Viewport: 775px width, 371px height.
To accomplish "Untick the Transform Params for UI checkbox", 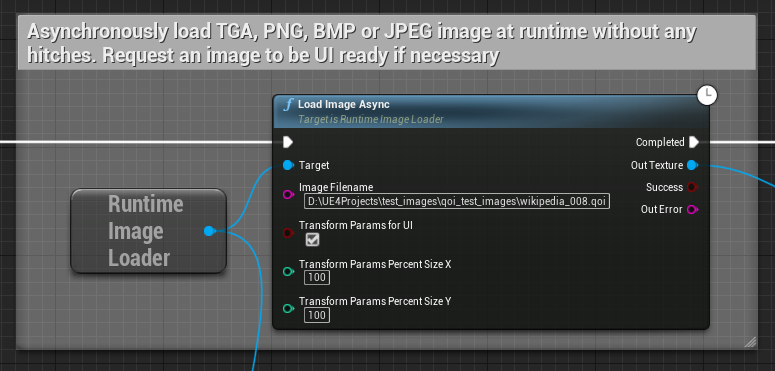I will (x=312, y=240).
